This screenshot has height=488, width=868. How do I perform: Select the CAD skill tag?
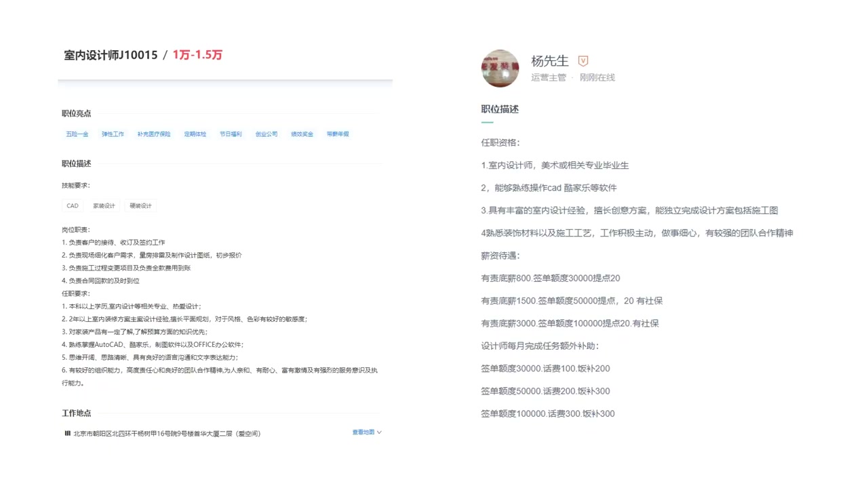point(72,205)
